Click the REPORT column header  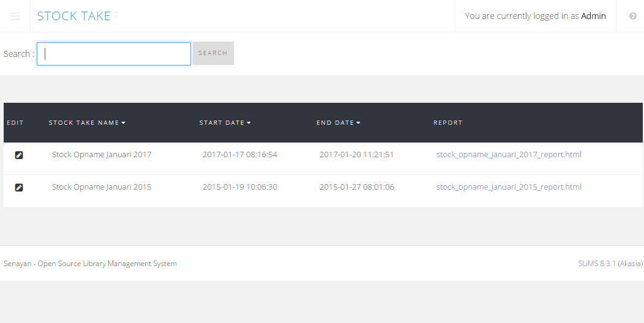(x=447, y=123)
